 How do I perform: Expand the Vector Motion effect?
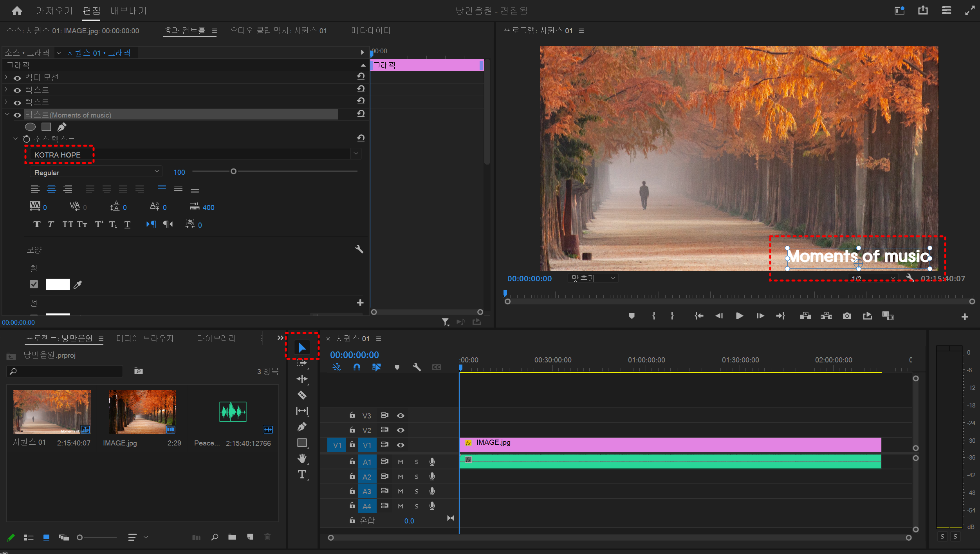(6, 78)
